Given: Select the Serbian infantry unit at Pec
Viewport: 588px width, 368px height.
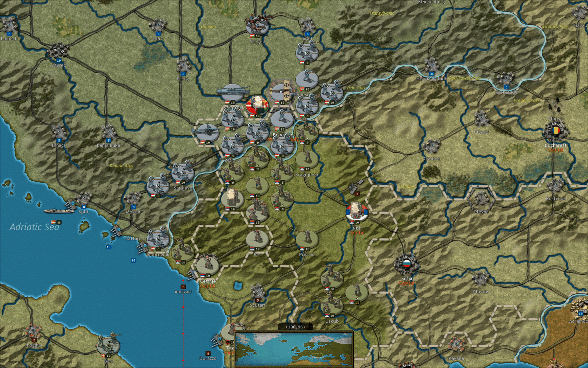Looking at the screenshot, I should click(258, 239).
